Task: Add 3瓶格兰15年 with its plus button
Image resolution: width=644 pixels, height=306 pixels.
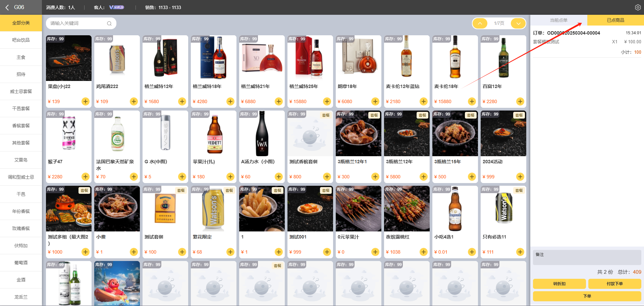Action: pos(472,177)
